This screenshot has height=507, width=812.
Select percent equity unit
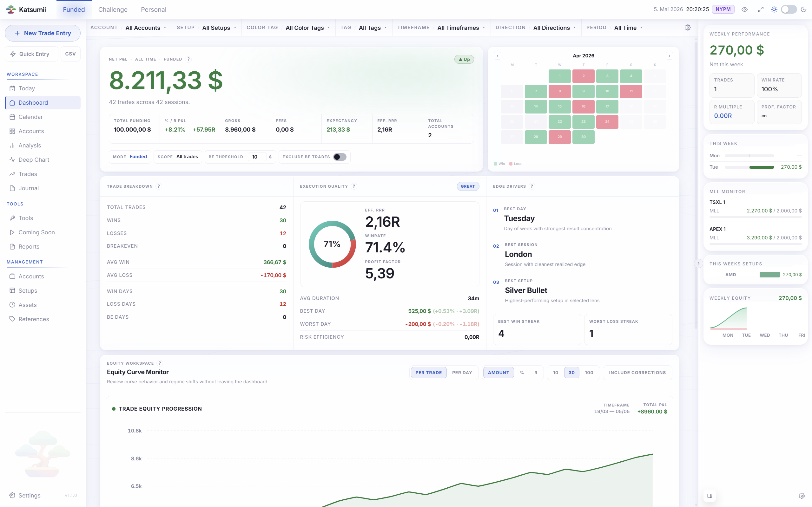tap(522, 373)
